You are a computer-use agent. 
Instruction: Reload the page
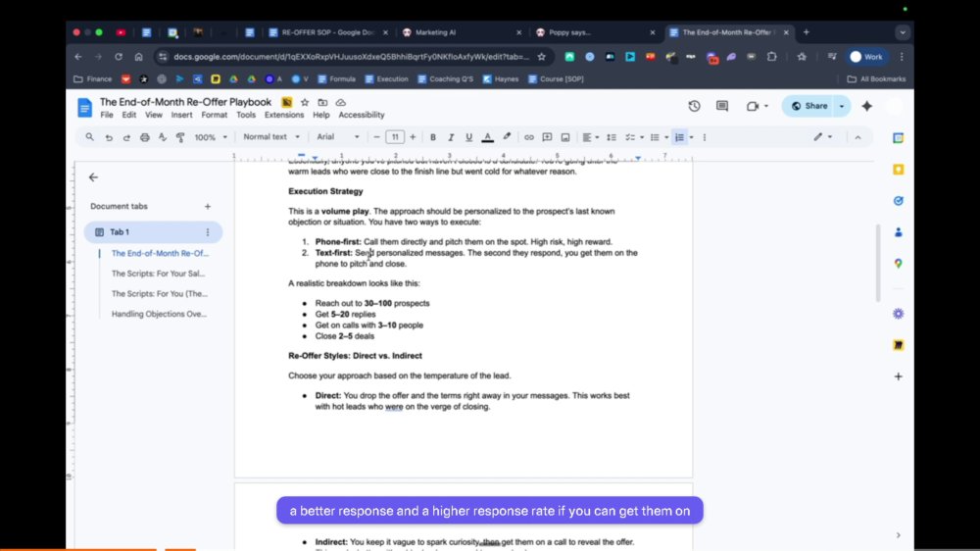(119, 57)
